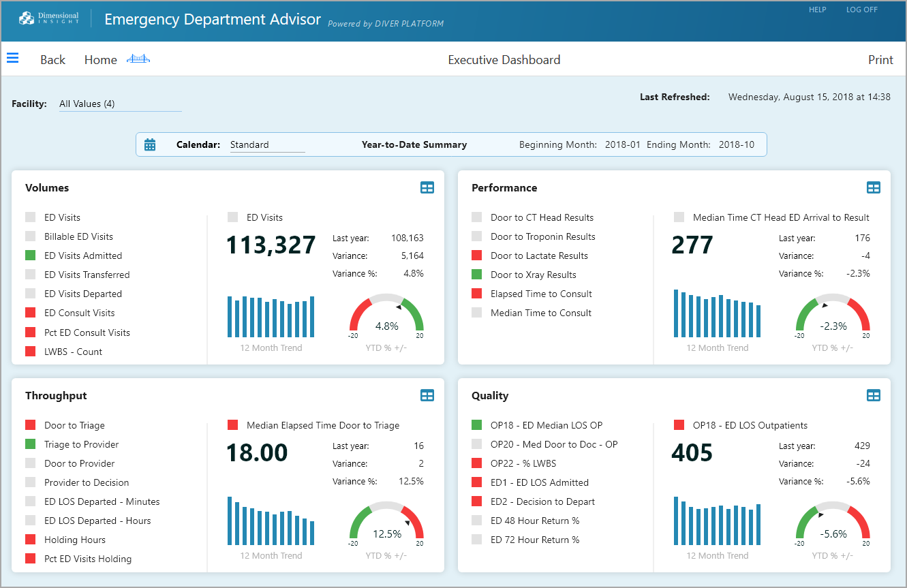Select OP18 - ED Median LOS OP
This screenshot has width=907, height=588.
pos(547,425)
